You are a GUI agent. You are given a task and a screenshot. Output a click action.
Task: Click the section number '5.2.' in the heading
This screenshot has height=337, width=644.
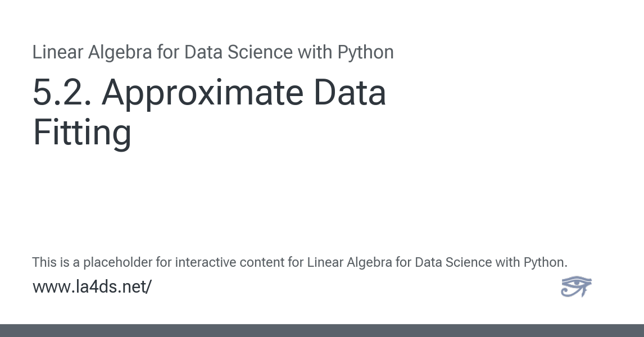click(60, 93)
